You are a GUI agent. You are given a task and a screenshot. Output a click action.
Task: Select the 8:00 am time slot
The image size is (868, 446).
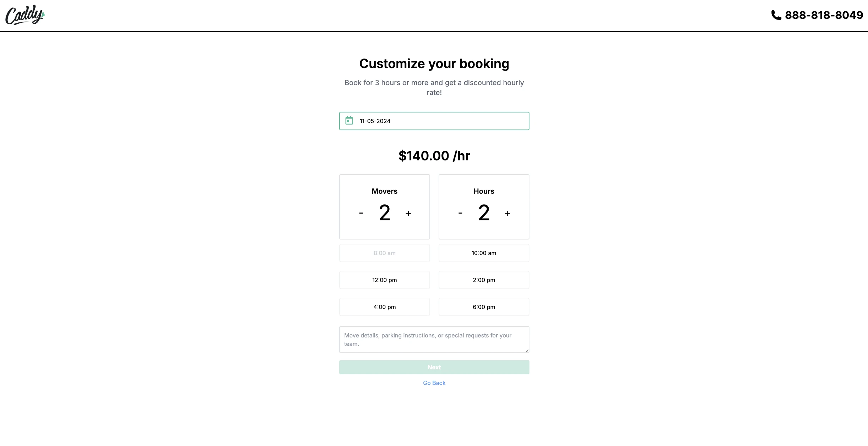coord(384,253)
